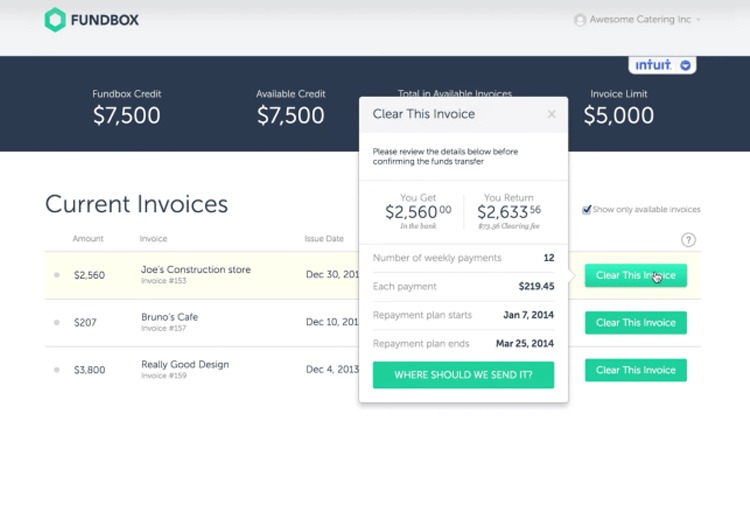Select Really Good Design invoice name

185,364
